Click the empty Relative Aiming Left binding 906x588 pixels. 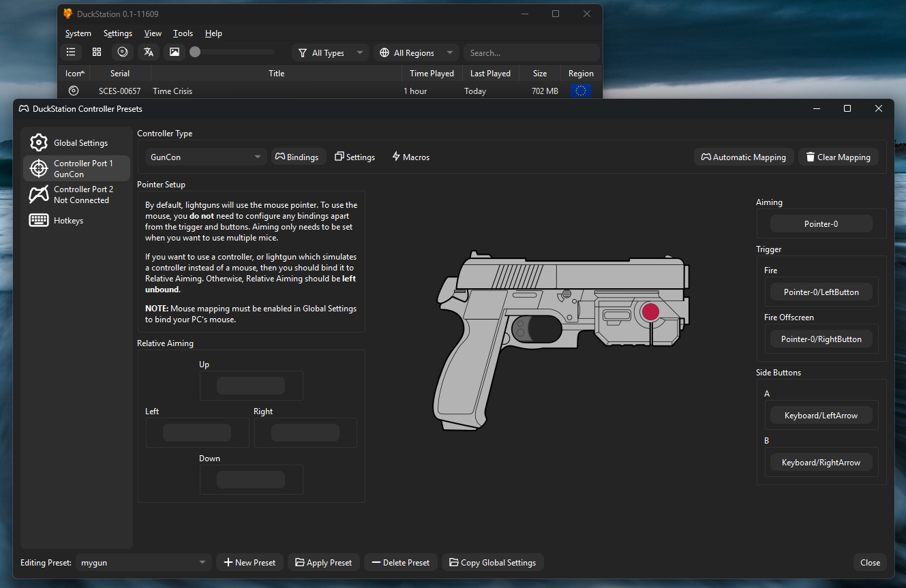click(197, 433)
